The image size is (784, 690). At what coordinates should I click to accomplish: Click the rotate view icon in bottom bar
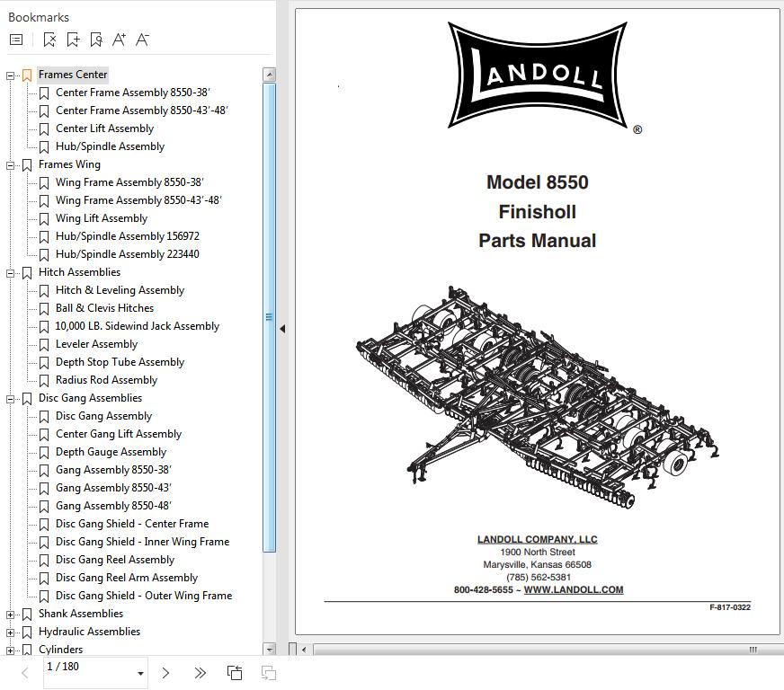pyautogui.click(x=235, y=673)
